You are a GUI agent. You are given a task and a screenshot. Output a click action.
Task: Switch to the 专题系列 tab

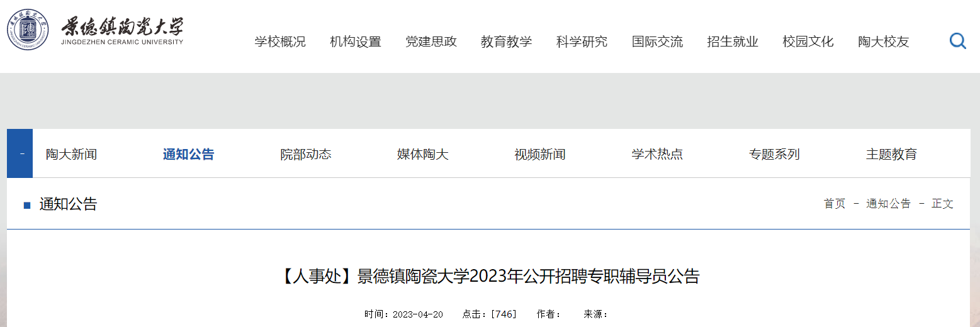pyautogui.click(x=774, y=154)
